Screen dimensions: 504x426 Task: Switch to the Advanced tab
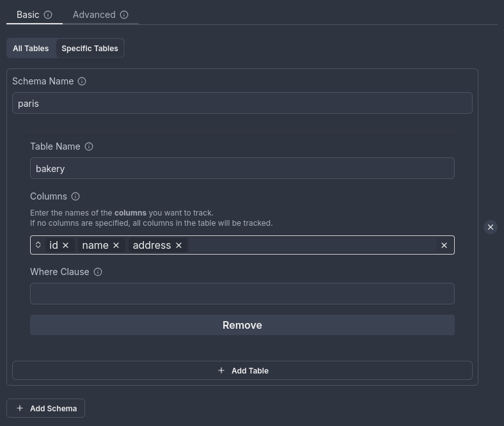point(94,15)
